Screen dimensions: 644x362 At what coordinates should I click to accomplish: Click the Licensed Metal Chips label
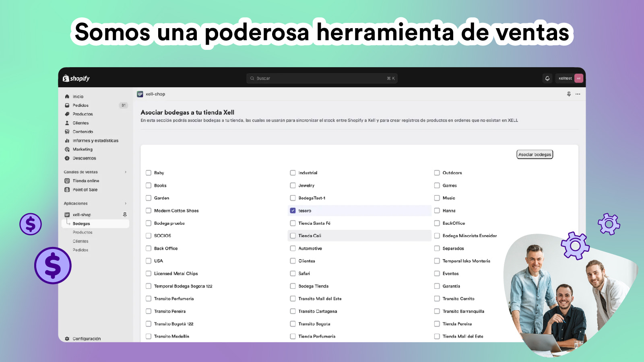point(176,274)
